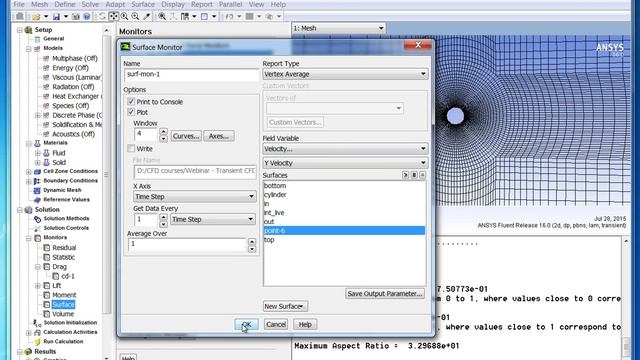The height and width of the screenshot is (360, 640).
Task: Open the Report menu
Action: click(202, 4)
